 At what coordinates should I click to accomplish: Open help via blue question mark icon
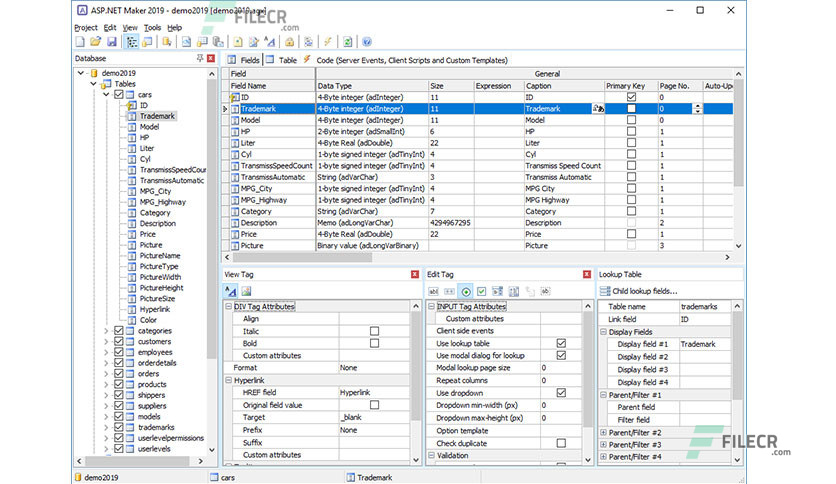click(x=367, y=42)
